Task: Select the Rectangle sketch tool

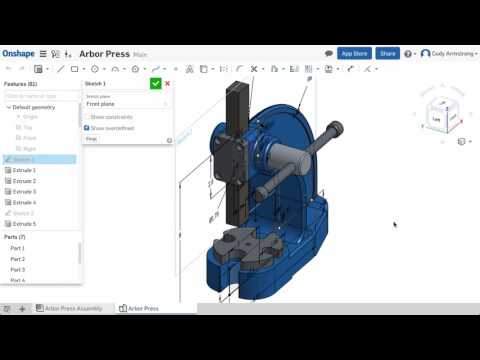Action: click(75, 69)
